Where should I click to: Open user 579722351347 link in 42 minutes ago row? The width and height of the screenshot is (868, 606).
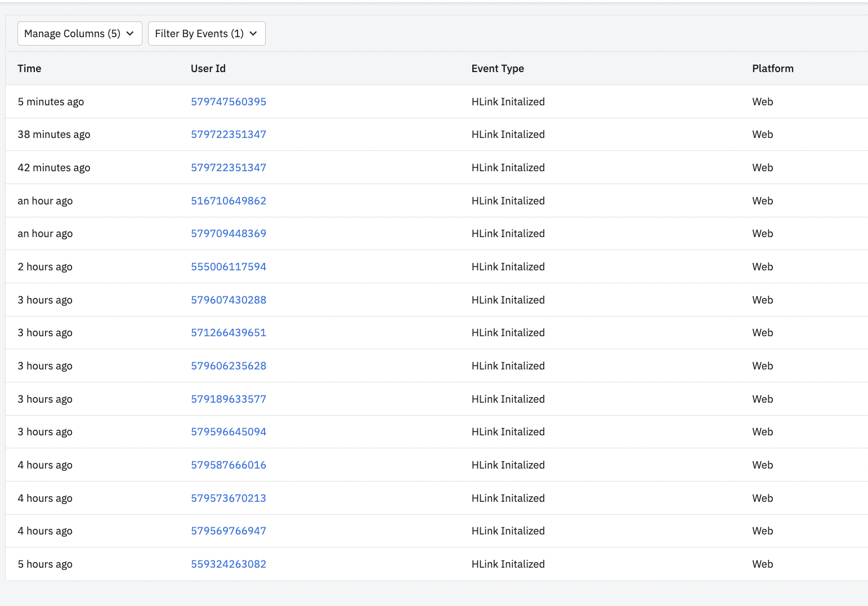tap(229, 167)
